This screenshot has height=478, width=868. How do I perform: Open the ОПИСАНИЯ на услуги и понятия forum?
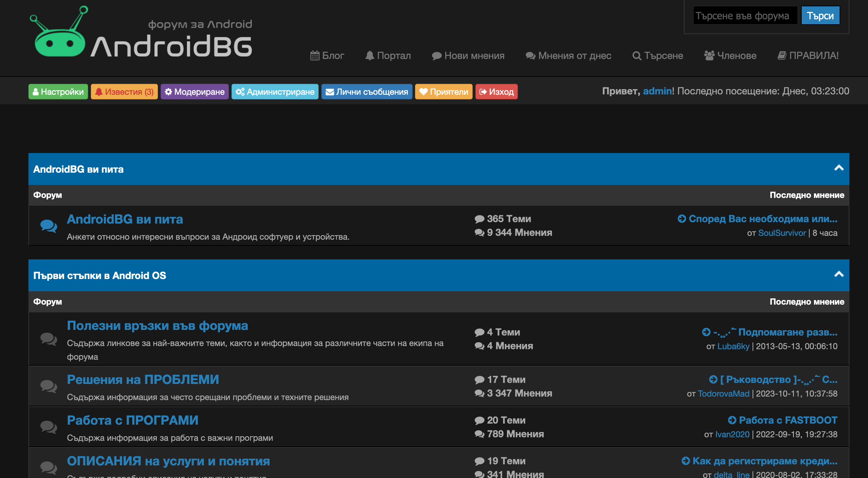(x=168, y=461)
